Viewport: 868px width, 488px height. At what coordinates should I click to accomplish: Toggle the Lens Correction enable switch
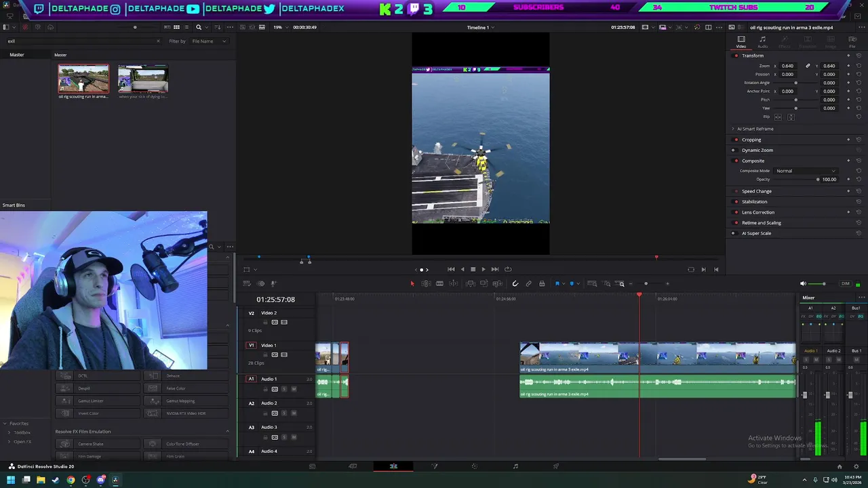736,212
